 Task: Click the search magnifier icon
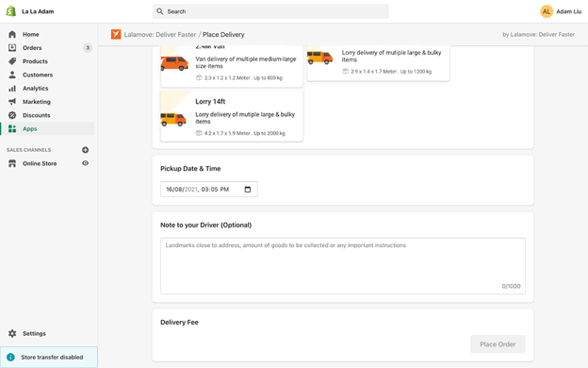[x=160, y=11]
